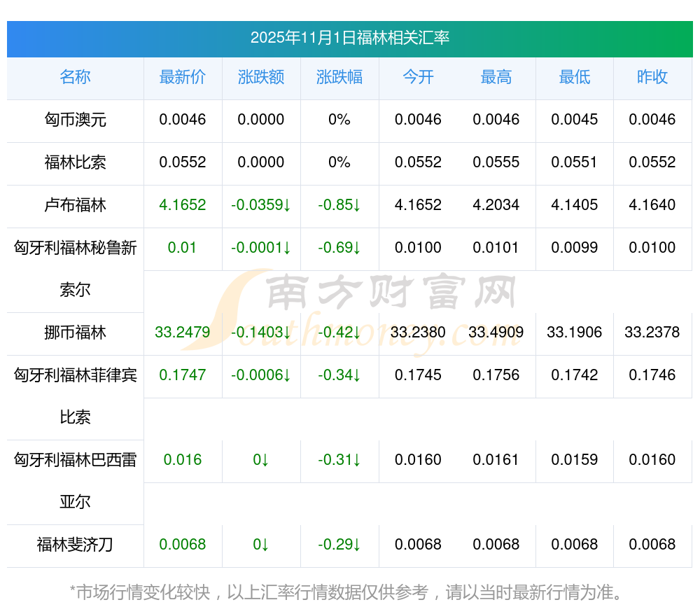Click the down arrow beside -0.31 percent
Image resolution: width=700 pixels, height=614 pixels.
coord(356,460)
